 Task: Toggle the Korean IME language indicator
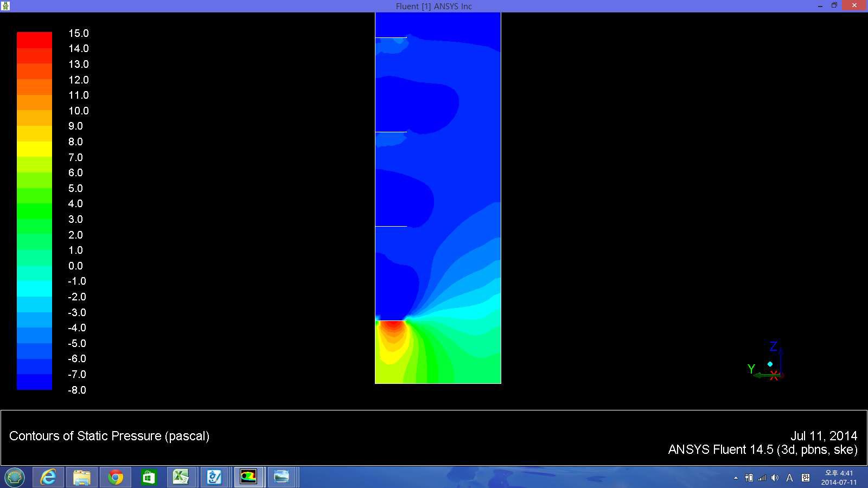point(806,478)
